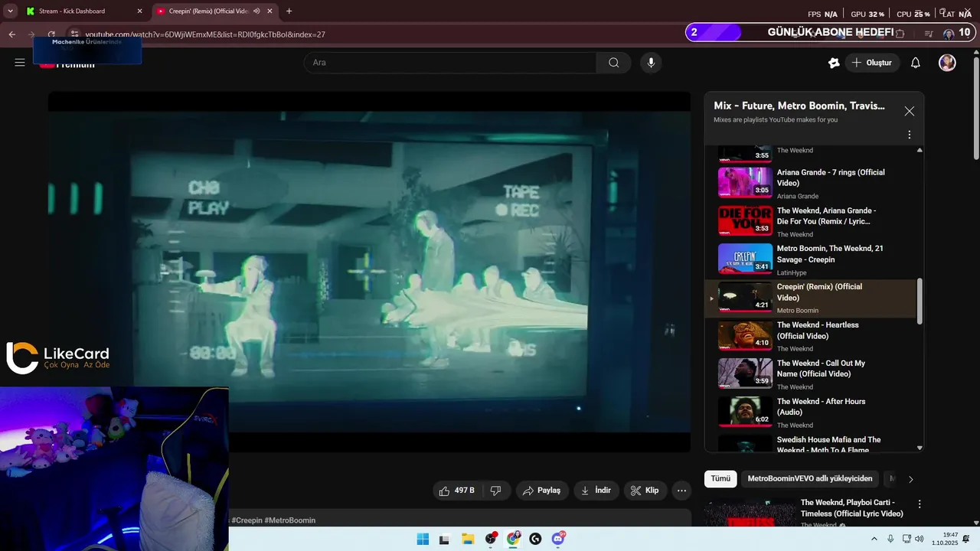Image resolution: width=980 pixels, height=551 pixels.
Task: Reload the YouTube page
Action: point(51,34)
